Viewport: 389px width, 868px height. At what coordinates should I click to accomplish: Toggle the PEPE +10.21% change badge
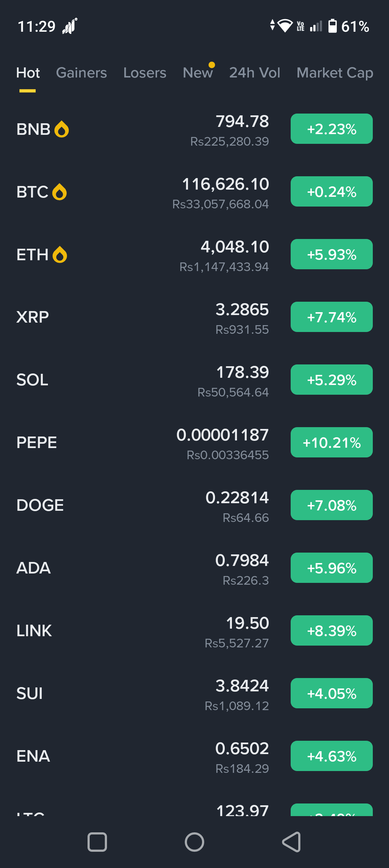[x=332, y=442]
